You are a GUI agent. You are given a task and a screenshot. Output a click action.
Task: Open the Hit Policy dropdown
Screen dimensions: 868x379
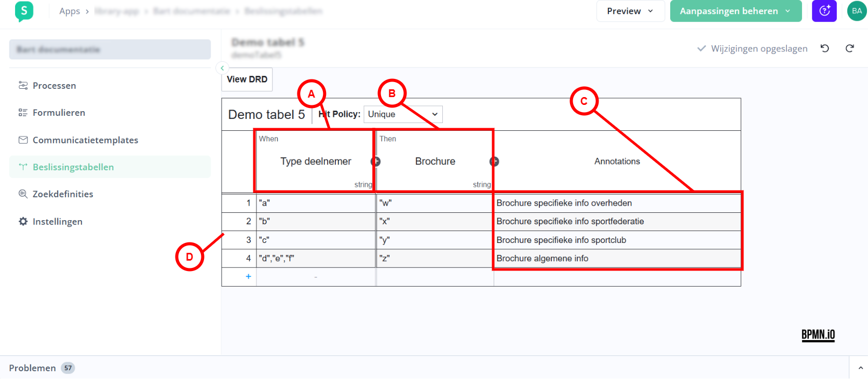(403, 114)
